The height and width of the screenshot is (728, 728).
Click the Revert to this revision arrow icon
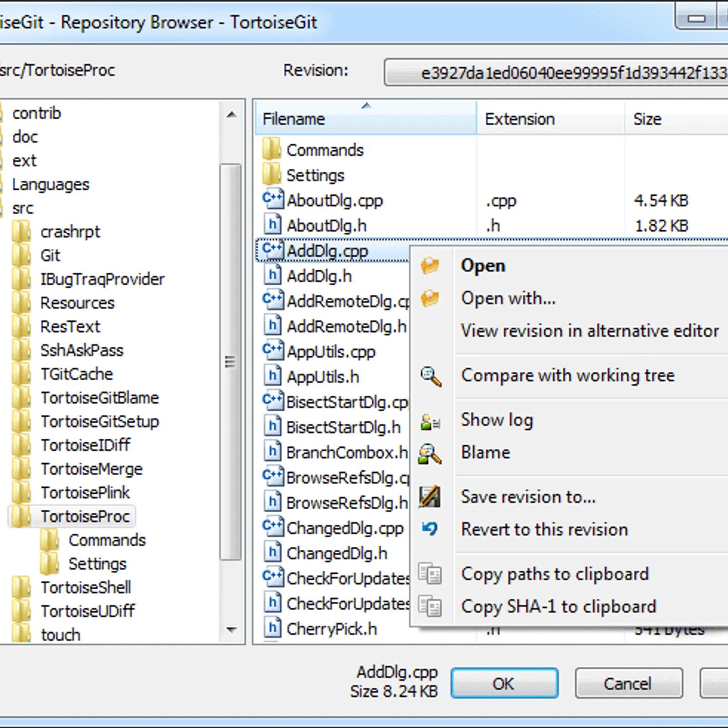click(x=430, y=529)
